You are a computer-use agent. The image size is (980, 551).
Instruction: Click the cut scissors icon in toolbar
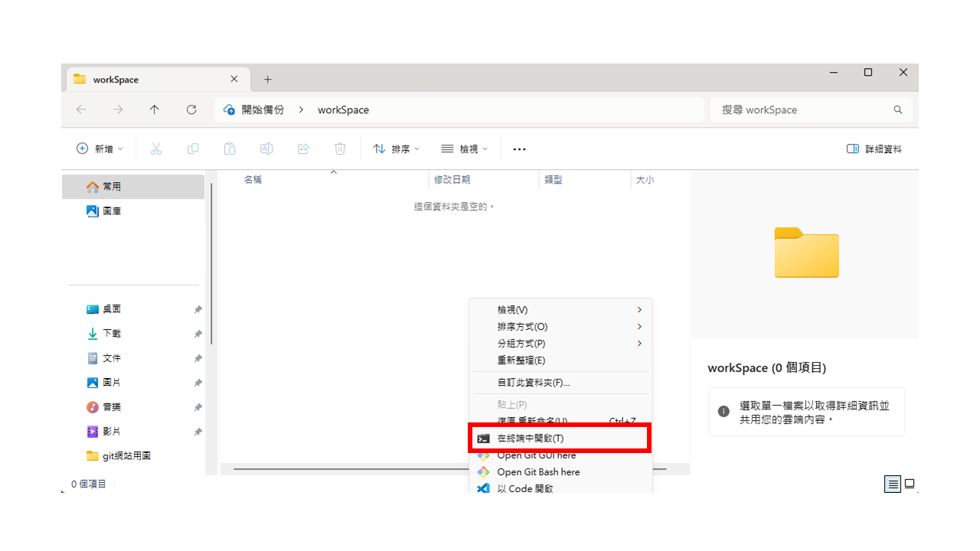pos(156,149)
